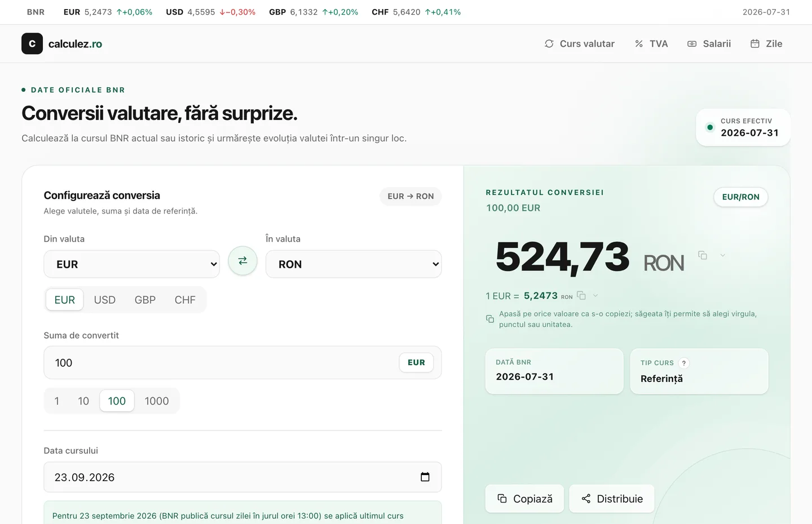
Task: Expand format options arrow beside 524,73 RON
Action: pos(722,255)
